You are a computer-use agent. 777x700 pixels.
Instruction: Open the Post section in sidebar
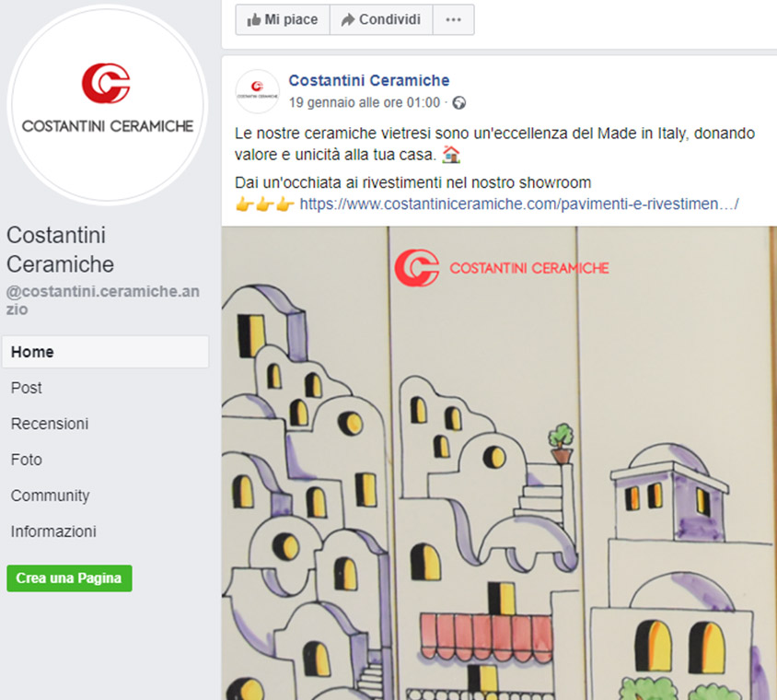tap(27, 388)
